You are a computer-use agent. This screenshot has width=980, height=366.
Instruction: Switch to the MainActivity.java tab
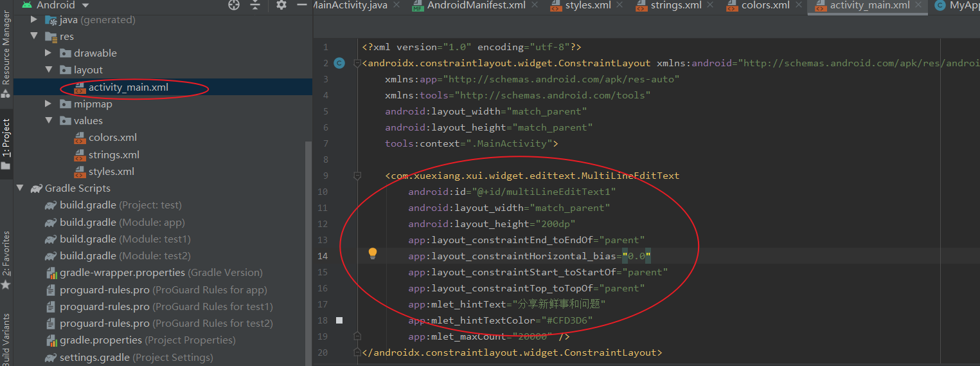pyautogui.click(x=351, y=5)
